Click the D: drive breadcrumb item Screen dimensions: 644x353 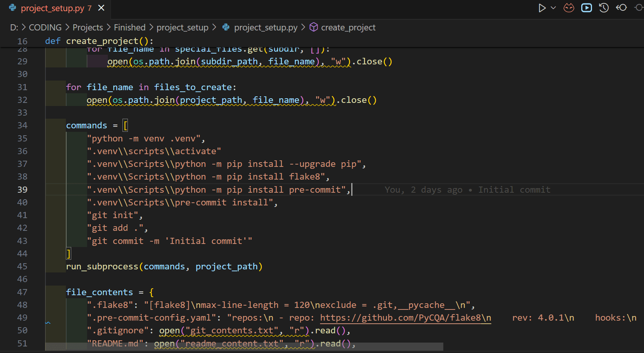pyautogui.click(x=13, y=27)
